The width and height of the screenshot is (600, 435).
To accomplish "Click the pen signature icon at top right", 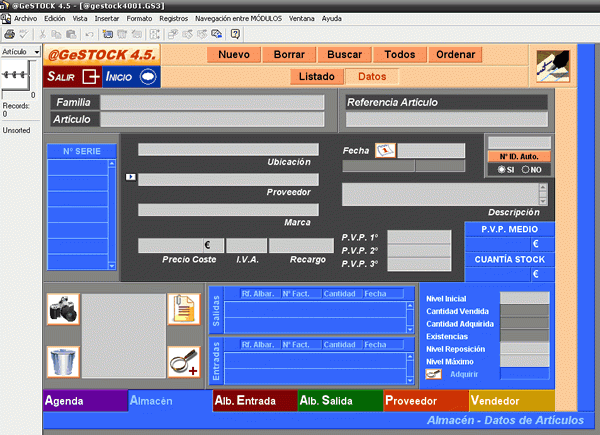I will pyautogui.click(x=553, y=66).
